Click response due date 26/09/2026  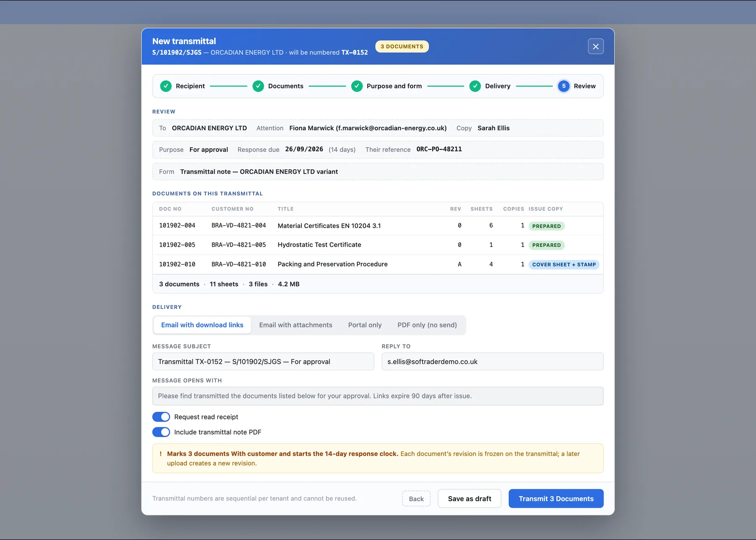304,149
